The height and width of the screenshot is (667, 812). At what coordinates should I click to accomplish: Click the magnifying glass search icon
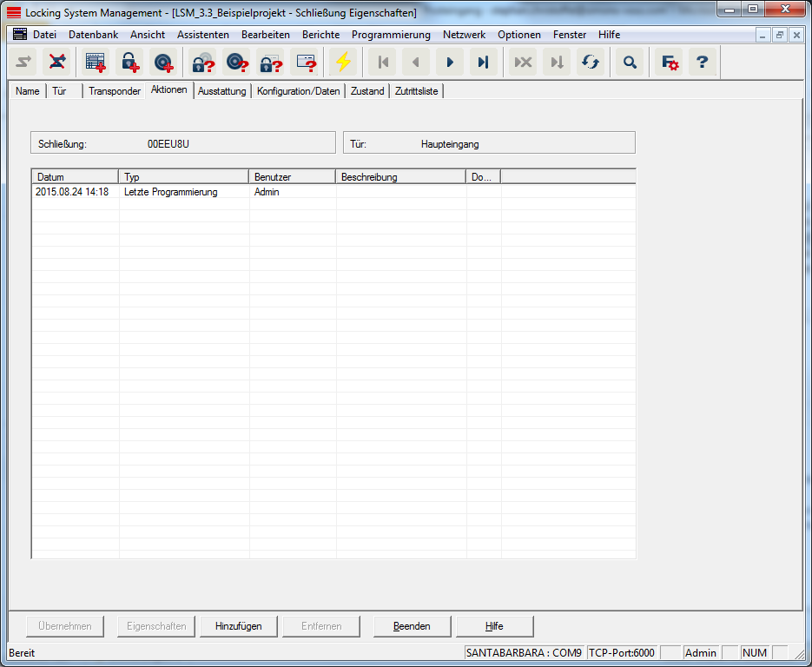(630, 63)
